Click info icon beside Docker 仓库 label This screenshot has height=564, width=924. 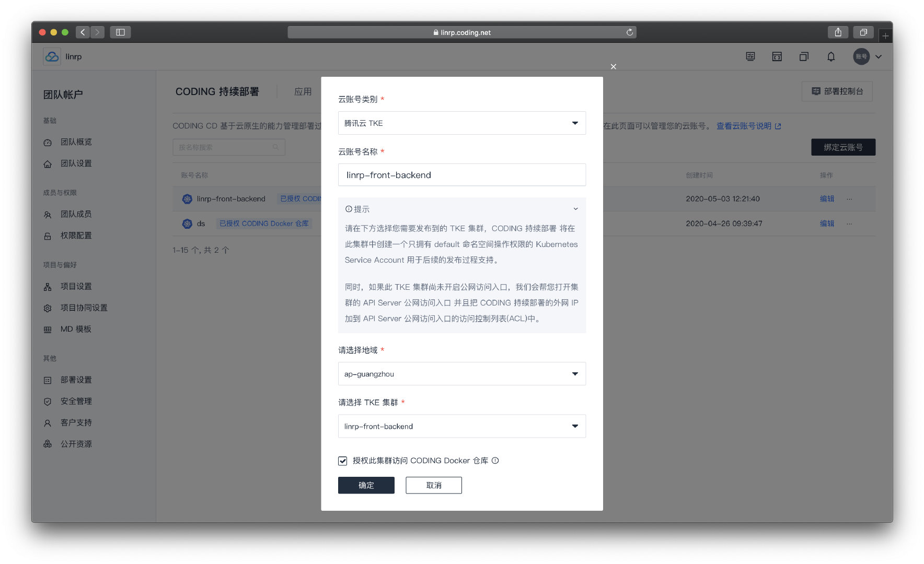[x=495, y=461]
